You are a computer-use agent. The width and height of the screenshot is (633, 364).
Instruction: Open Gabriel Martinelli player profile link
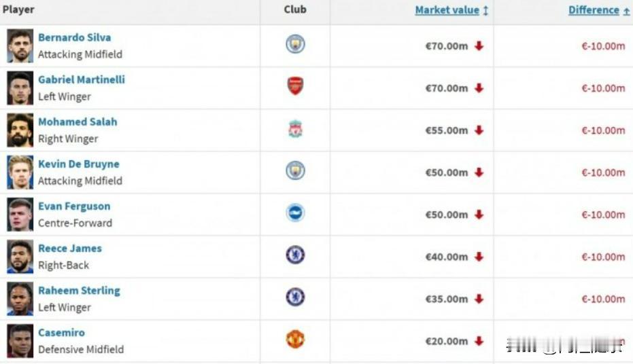coord(81,79)
